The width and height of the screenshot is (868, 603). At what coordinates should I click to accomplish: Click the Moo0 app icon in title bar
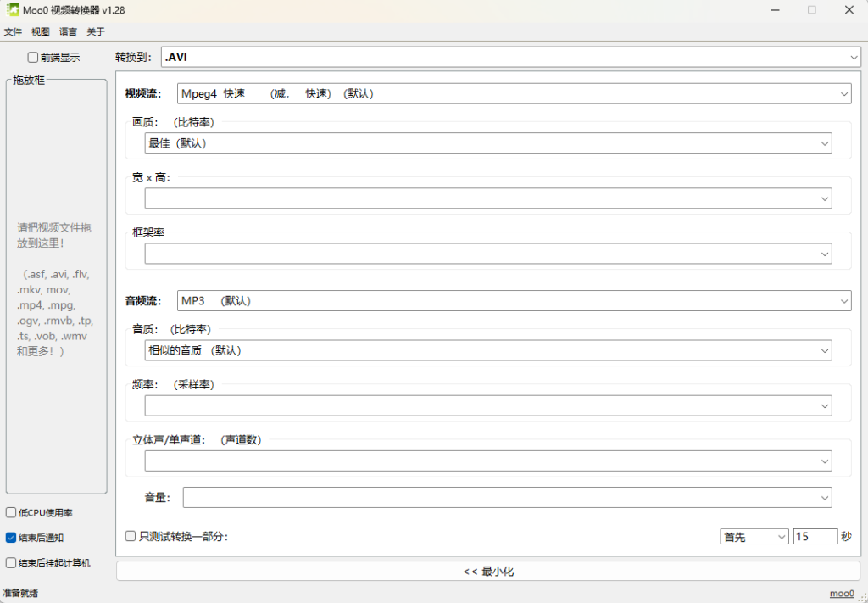10,9
